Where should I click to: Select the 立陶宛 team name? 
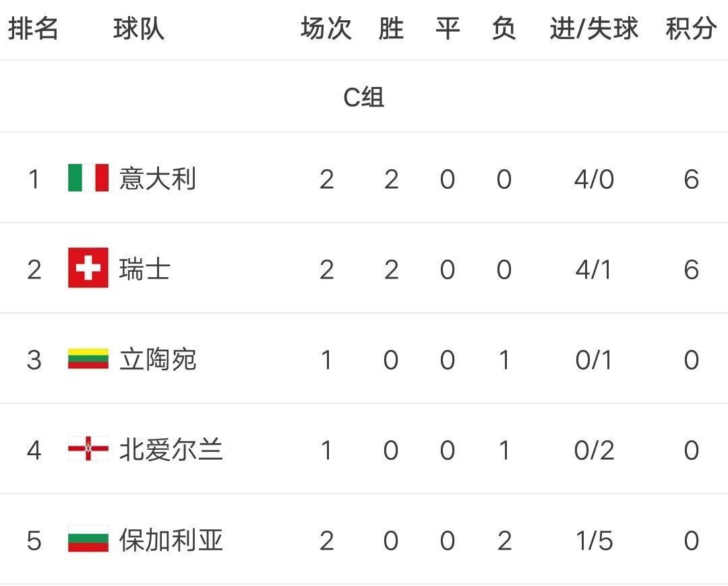(x=158, y=360)
